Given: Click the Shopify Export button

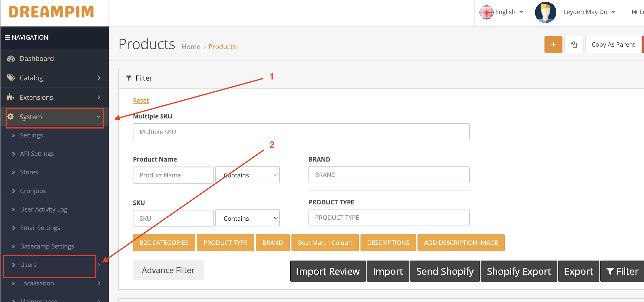Looking at the screenshot, I should (519, 271).
